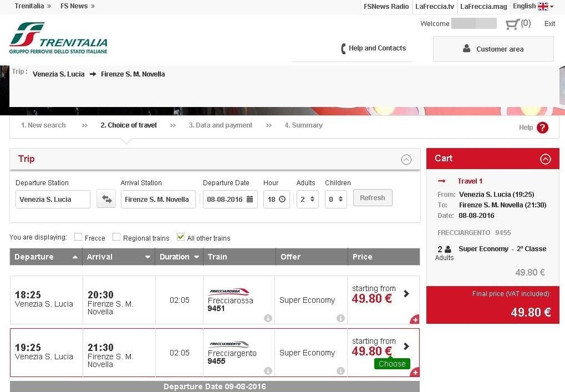The image size is (565, 392).
Task: Click the clock icon in Hour field
Action: click(282, 199)
